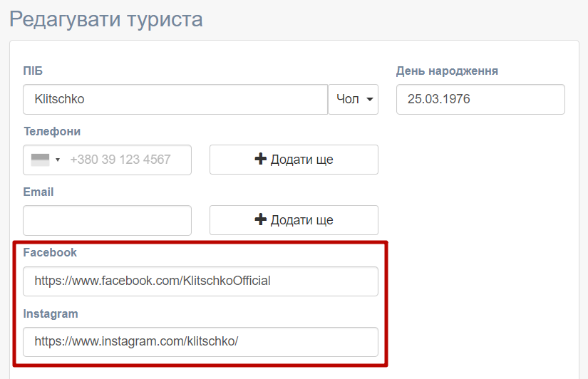Click the plus icon beside the phone field
Viewport: 588px width, 379px height.
coord(260,160)
